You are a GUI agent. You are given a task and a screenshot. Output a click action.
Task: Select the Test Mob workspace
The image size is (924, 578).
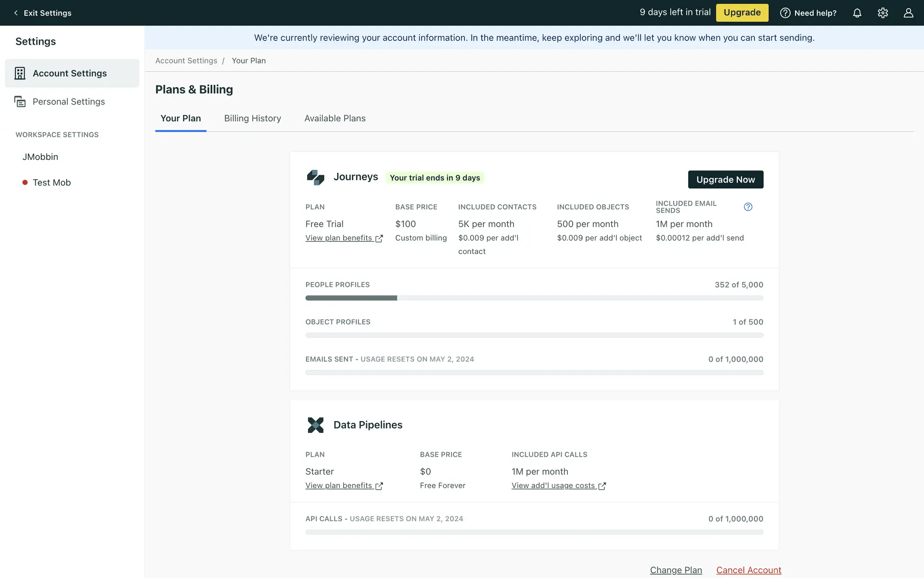point(51,183)
